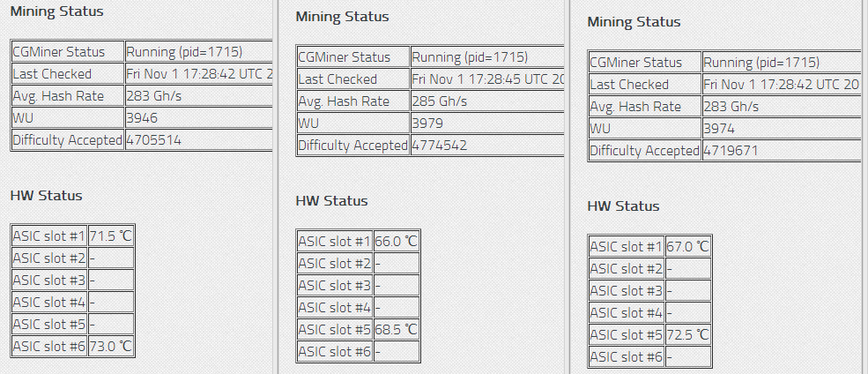Click the 67.0 ℃ ASIC slot #1 temperature
This screenshot has width=868, height=374.
[x=688, y=247]
